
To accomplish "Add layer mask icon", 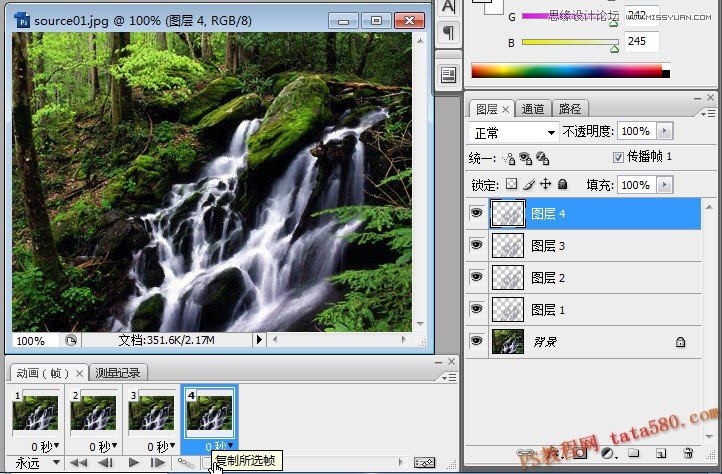I will point(580,453).
